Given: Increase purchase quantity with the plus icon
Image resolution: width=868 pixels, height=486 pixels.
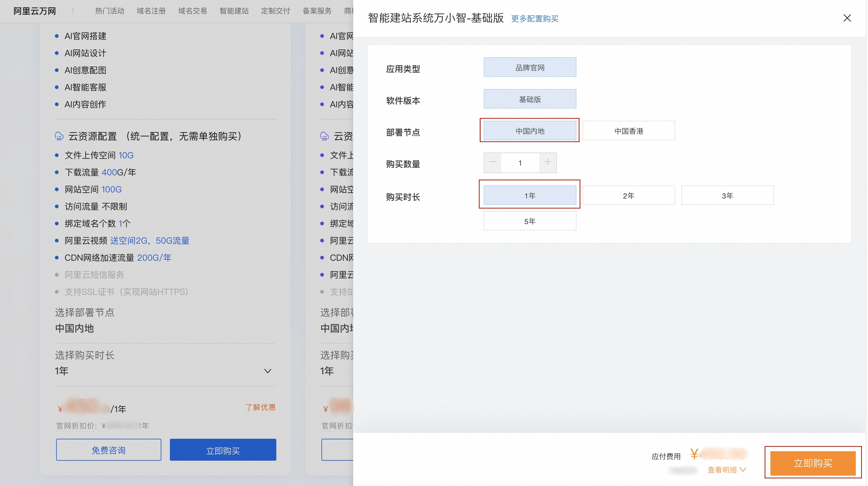Looking at the screenshot, I should coord(547,163).
